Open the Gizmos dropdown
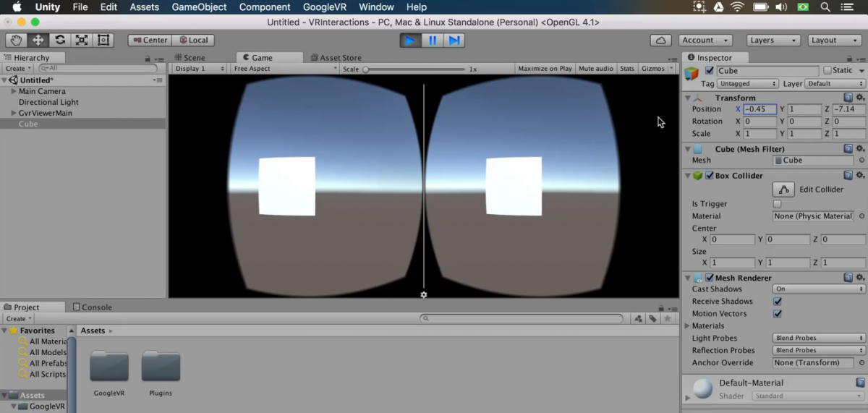The height and width of the screenshot is (413, 868). (x=656, y=69)
